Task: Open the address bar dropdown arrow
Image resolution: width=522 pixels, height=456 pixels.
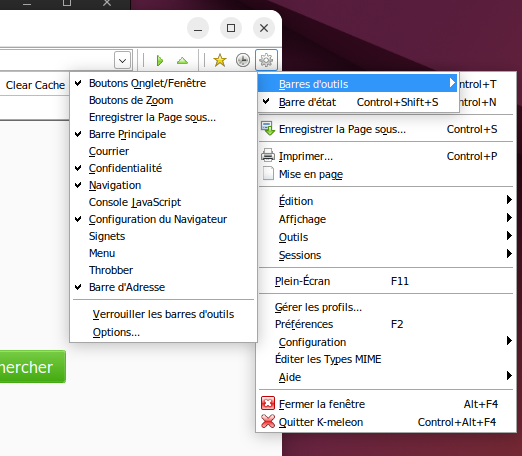Action: pyautogui.click(x=122, y=60)
